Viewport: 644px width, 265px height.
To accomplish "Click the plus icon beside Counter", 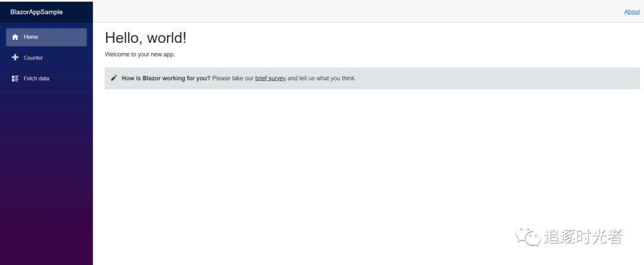I will 15,58.
